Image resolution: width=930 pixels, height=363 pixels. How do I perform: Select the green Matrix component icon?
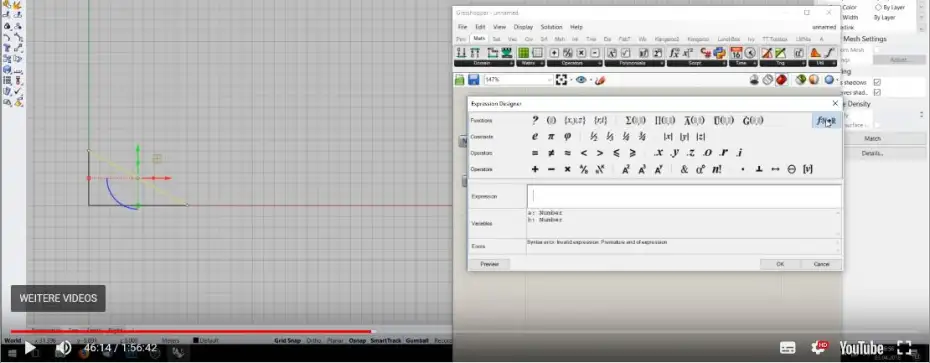pyautogui.click(x=524, y=53)
